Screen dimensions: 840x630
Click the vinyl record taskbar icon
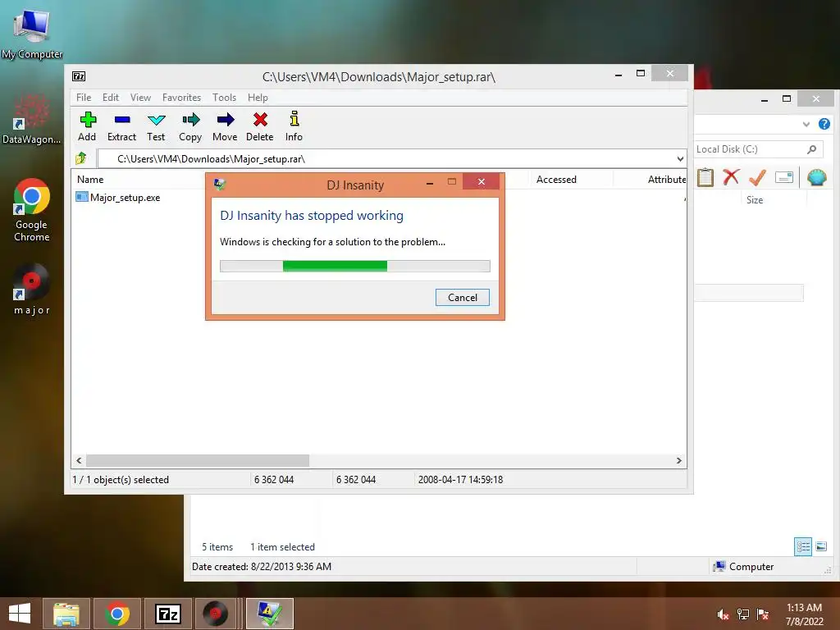pos(216,614)
